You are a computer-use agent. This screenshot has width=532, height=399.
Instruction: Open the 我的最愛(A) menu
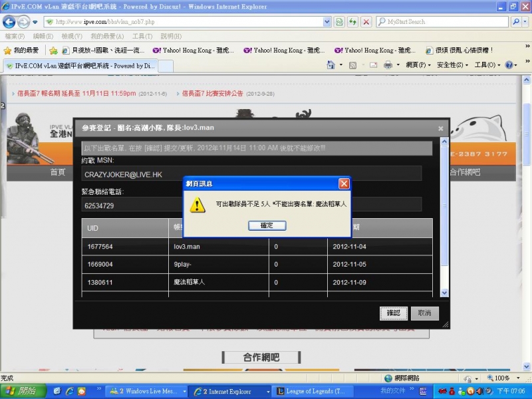click(107, 36)
